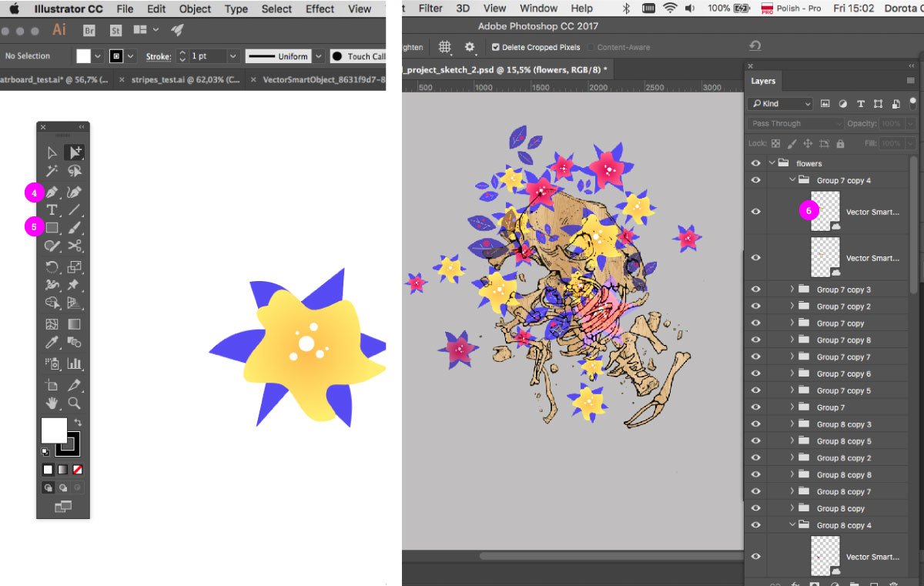Open the Layers panel menu

click(909, 80)
